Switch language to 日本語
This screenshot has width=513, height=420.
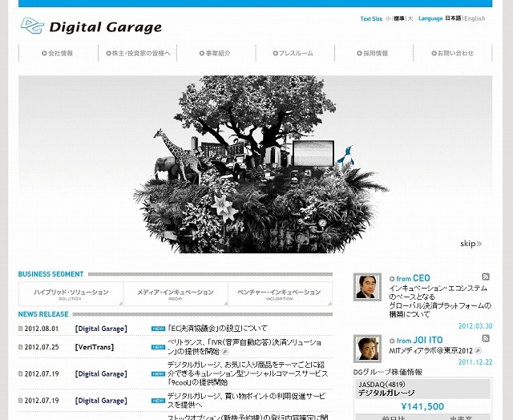[x=453, y=18]
